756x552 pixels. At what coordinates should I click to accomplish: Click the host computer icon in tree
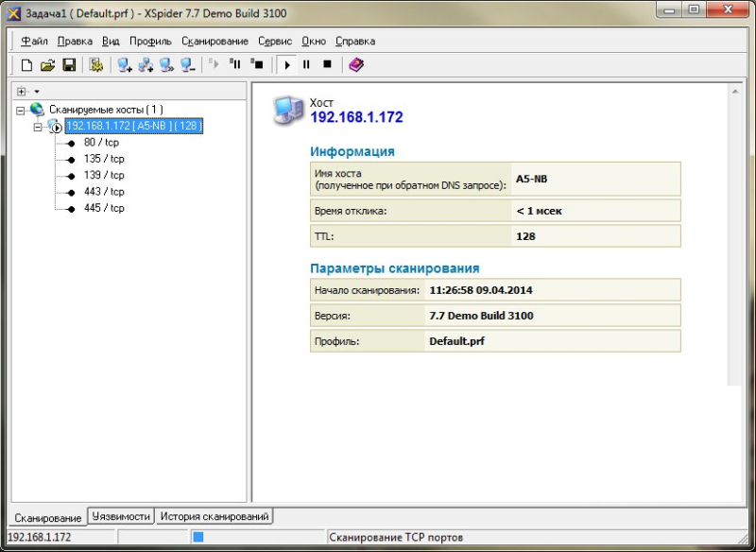coord(55,127)
